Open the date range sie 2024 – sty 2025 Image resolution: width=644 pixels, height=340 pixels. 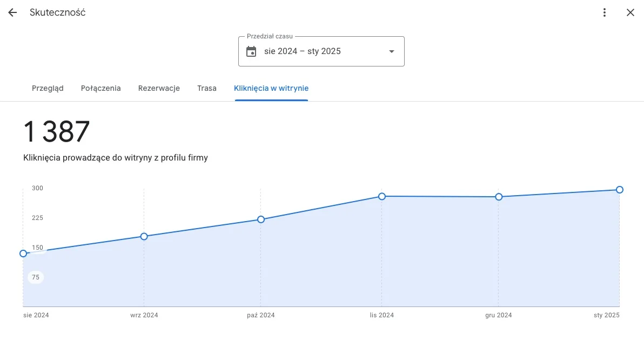[x=303, y=51]
